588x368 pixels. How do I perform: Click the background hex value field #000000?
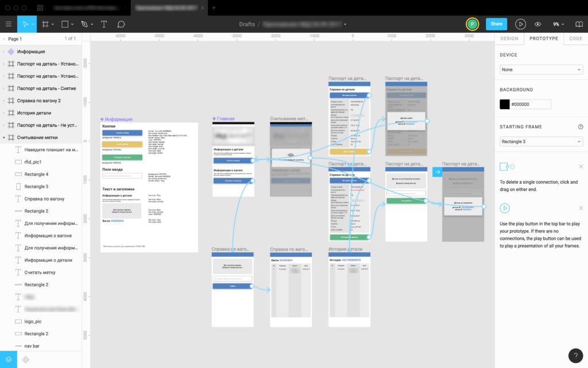(x=531, y=104)
